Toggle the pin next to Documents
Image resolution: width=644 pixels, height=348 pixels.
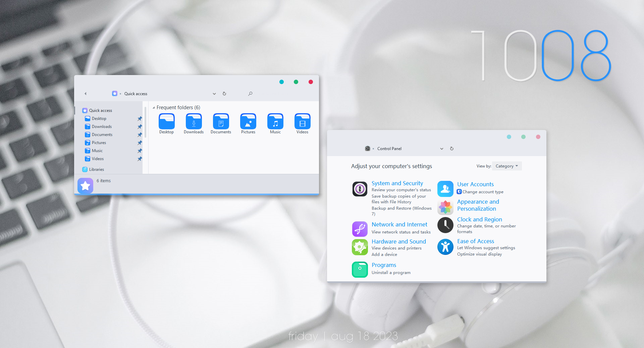[140, 135]
